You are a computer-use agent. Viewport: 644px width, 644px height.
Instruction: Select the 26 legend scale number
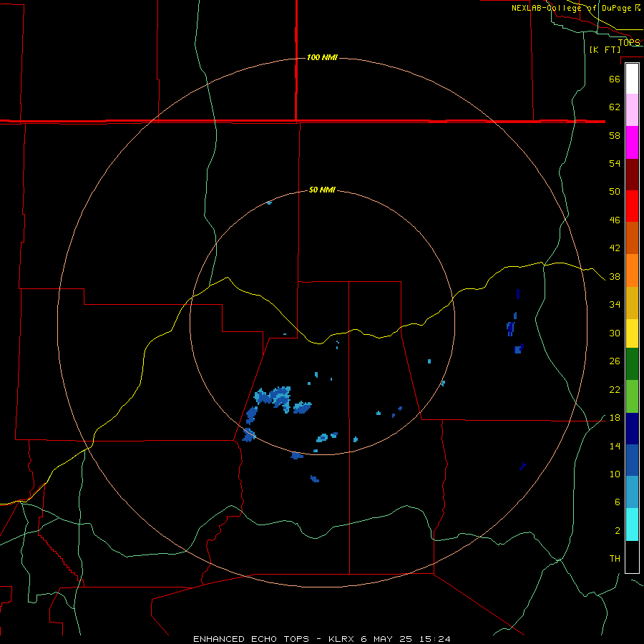click(x=615, y=361)
